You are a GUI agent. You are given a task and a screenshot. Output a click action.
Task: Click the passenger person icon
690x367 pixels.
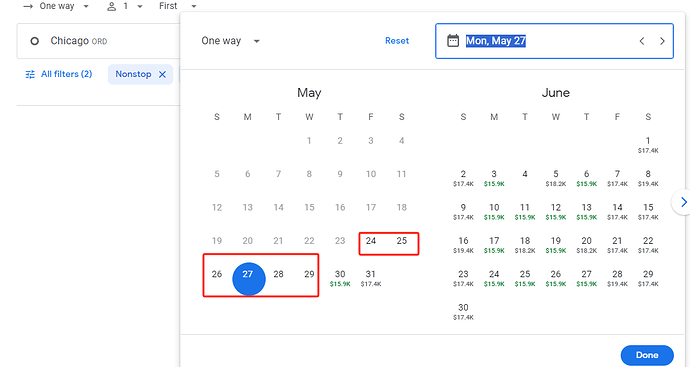[112, 6]
